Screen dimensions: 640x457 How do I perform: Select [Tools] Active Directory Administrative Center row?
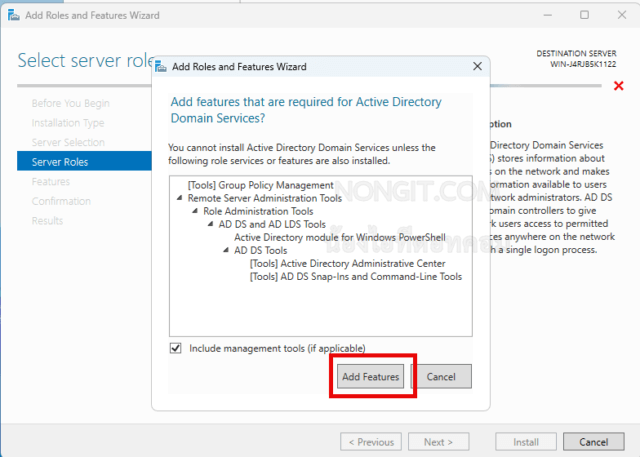click(x=347, y=263)
